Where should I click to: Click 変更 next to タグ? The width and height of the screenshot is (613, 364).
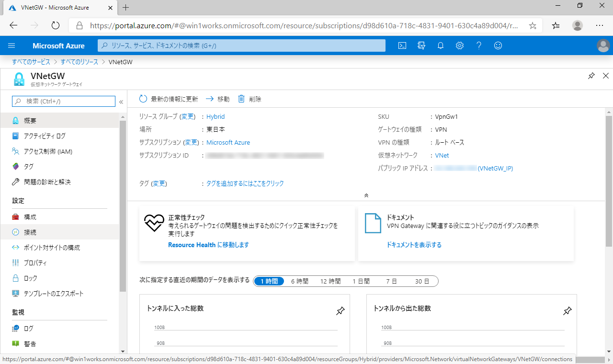coord(159,183)
